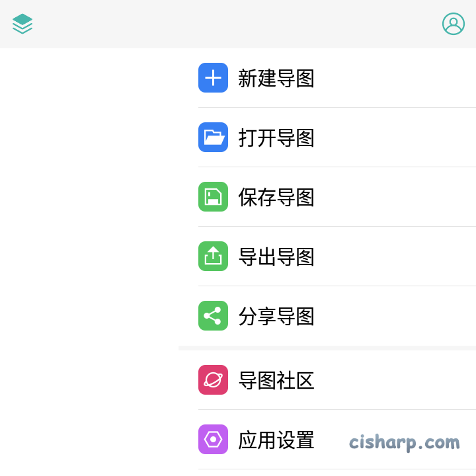Choose 导出导图 from the list

(x=276, y=257)
